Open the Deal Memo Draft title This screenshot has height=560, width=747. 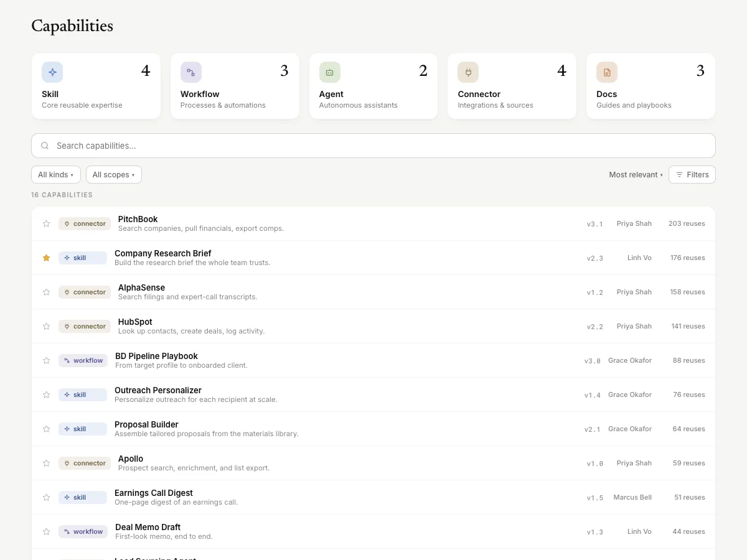coord(148,527)
